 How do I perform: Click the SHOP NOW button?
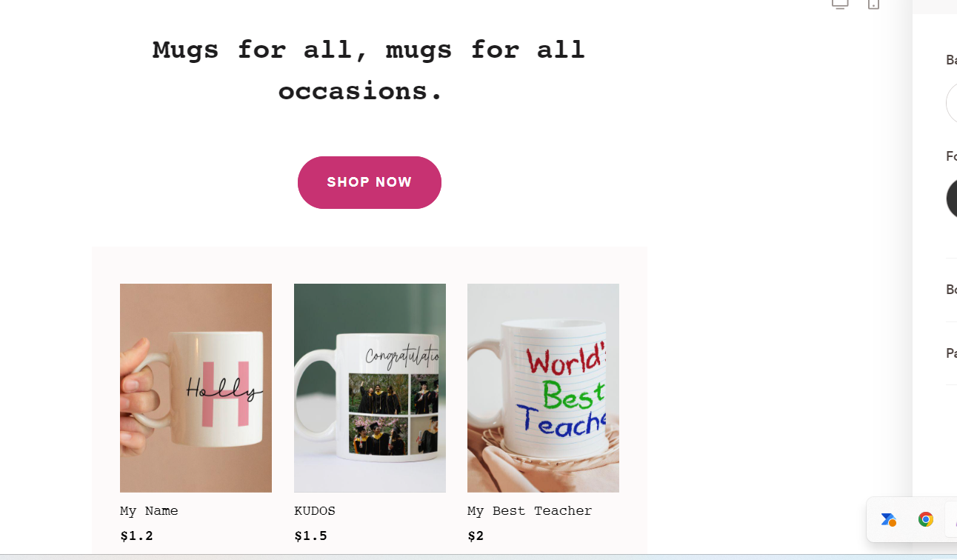coord(370,182)
